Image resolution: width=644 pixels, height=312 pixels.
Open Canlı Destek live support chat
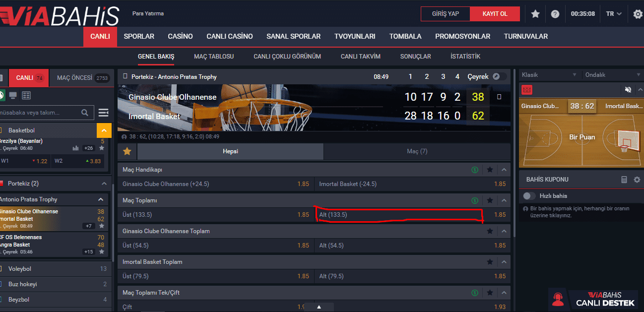click(594, 299)
